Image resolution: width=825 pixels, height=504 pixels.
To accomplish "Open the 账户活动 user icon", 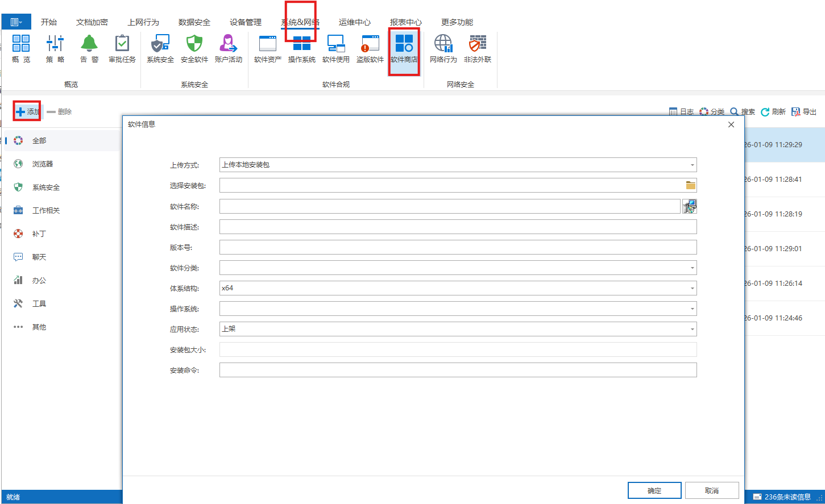I will pyautogui.click(x=228, y=48).
